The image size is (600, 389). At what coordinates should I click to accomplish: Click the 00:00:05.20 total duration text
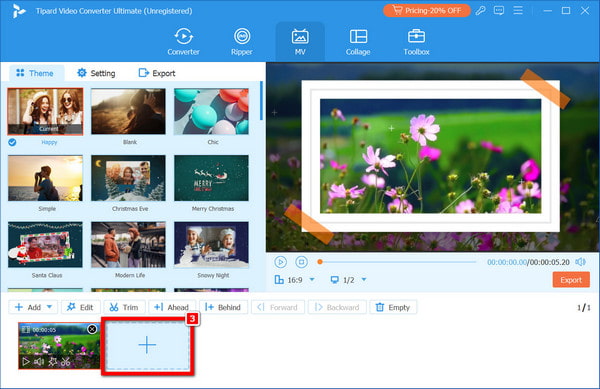(550, 262)
